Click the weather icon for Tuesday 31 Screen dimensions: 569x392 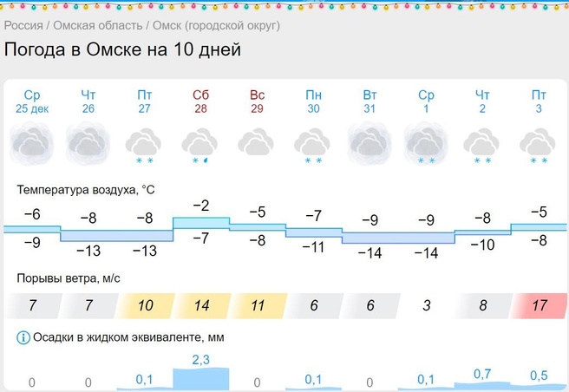[x=370, y=142]
